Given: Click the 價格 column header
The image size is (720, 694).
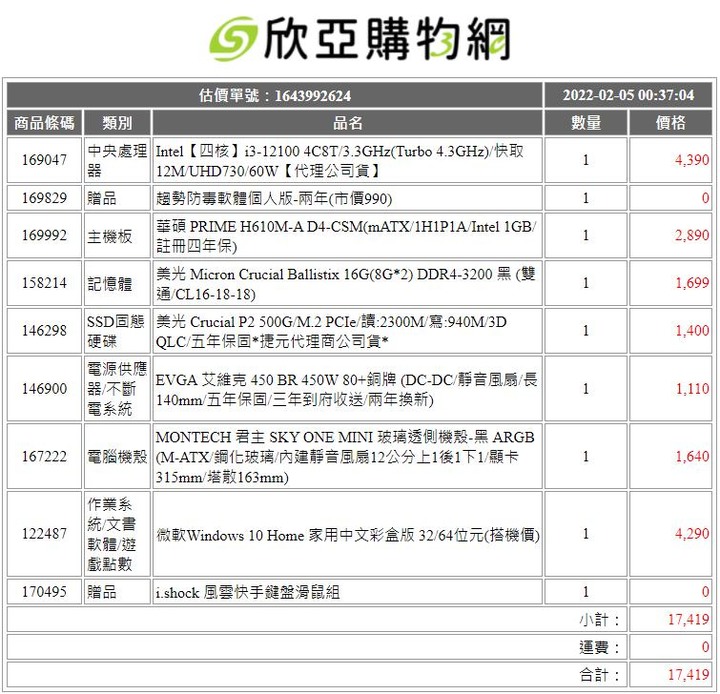Looking at the screenshot, I should [670, 123].
